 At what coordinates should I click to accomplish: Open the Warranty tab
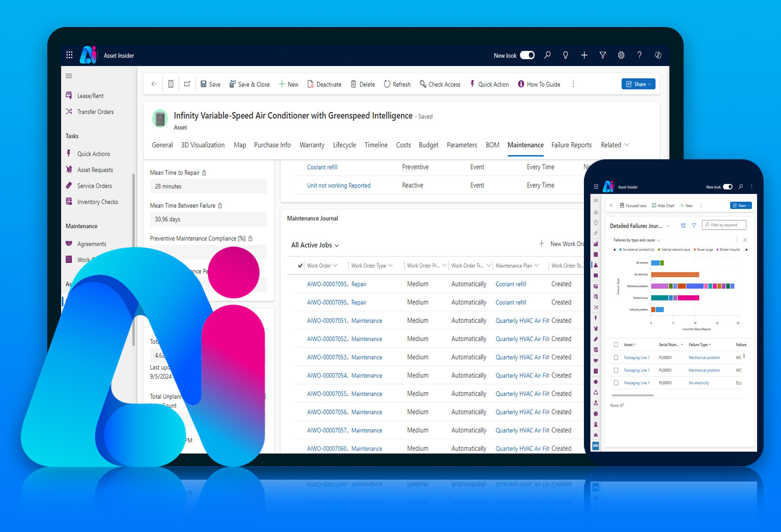[x=312, y=145]
